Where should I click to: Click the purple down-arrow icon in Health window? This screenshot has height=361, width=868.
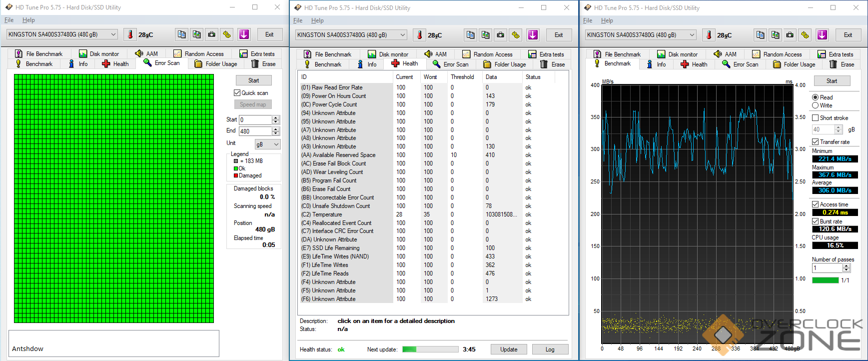(x=533, y=35)
